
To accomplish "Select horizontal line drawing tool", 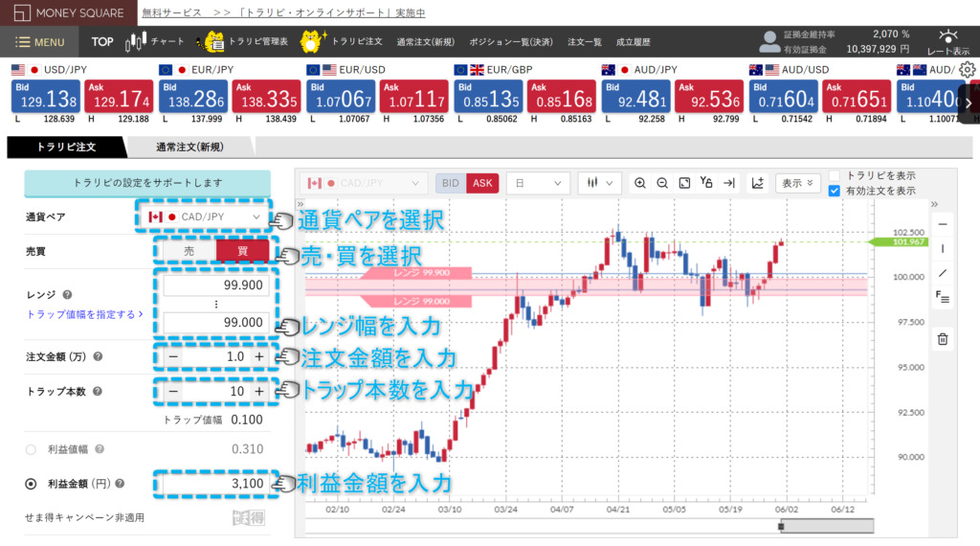I will [x=943, y=224].
